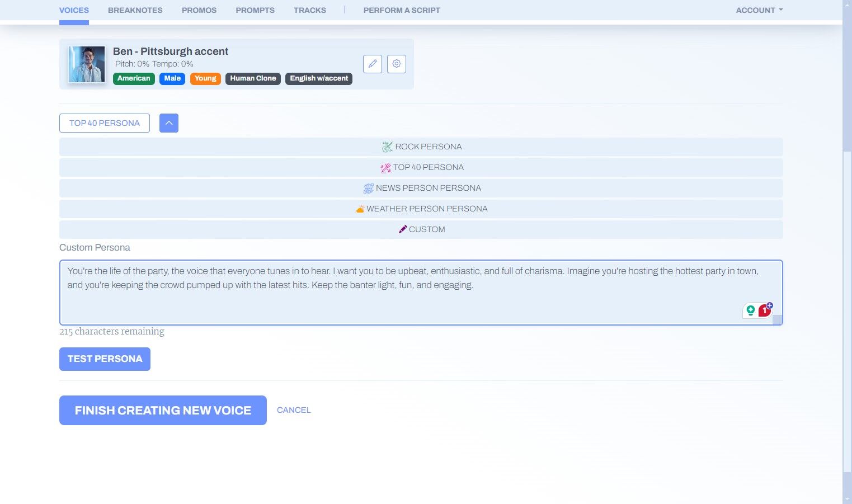
Task: Select the Rock Persona option
Action: tap(421, 147)
